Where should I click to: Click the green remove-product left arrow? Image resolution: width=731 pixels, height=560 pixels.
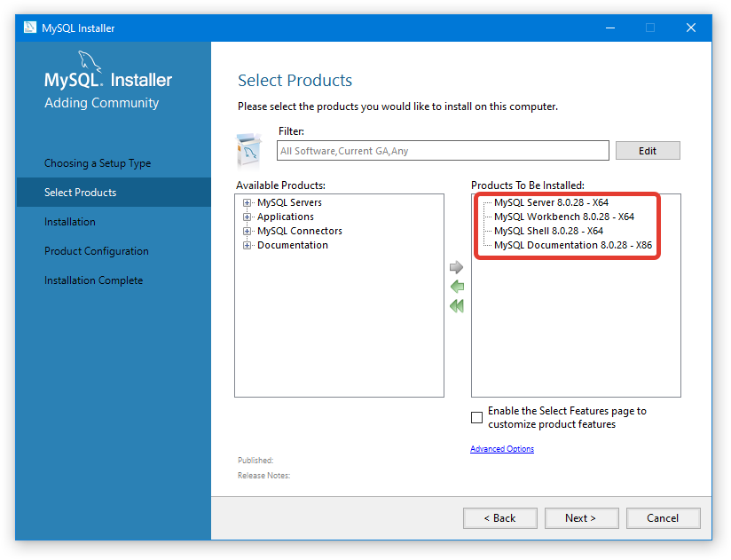(457, 287)
